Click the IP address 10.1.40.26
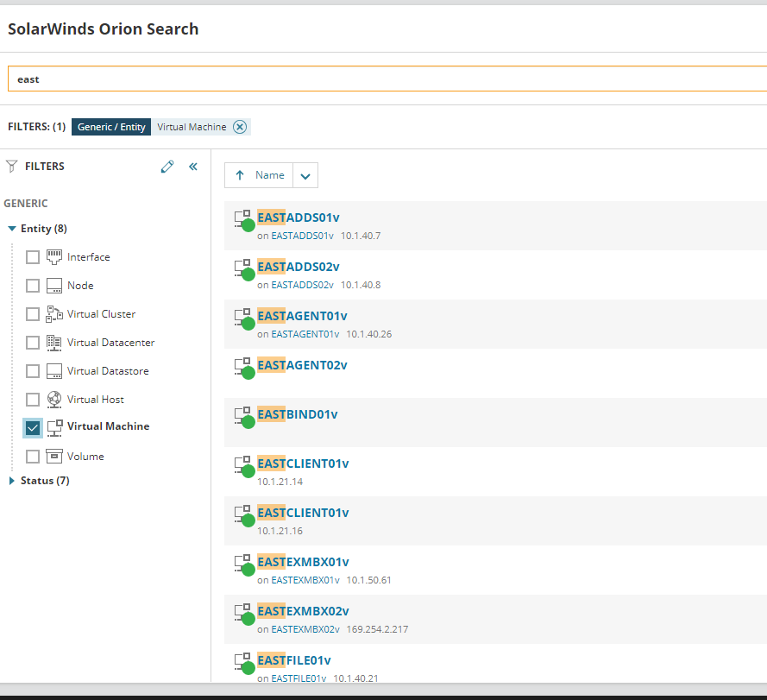The image size is (767, 700). tap(369, 334)
